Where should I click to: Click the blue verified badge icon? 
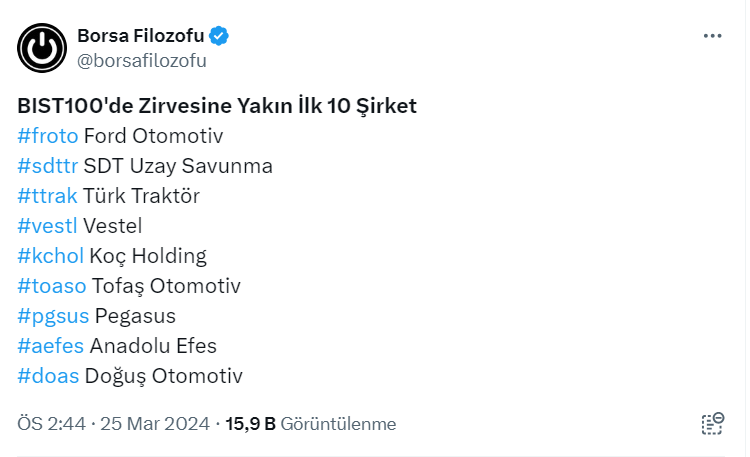[x=219, y=36]
